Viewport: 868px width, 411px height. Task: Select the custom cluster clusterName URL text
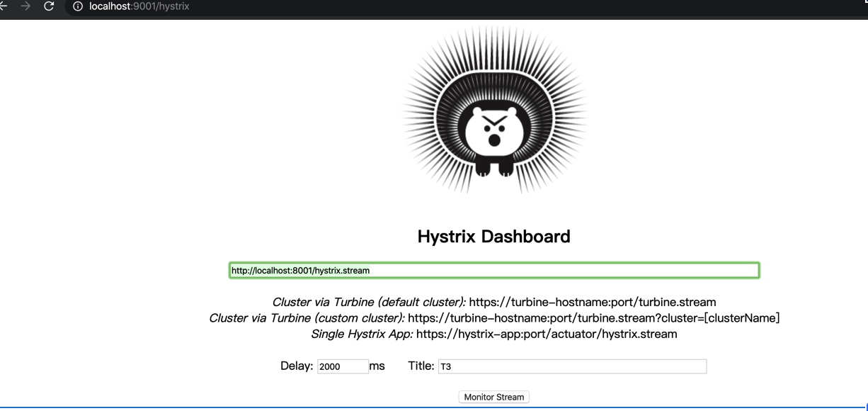594,318
